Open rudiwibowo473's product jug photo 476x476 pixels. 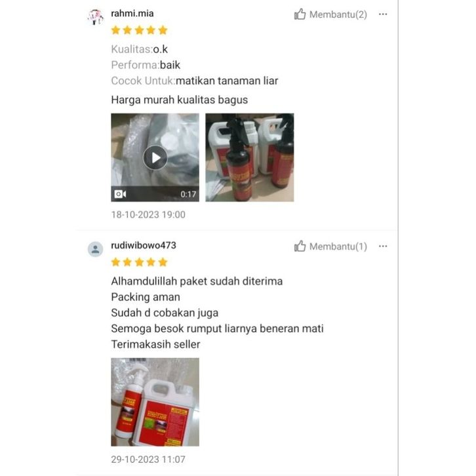[x=155, y=402]
